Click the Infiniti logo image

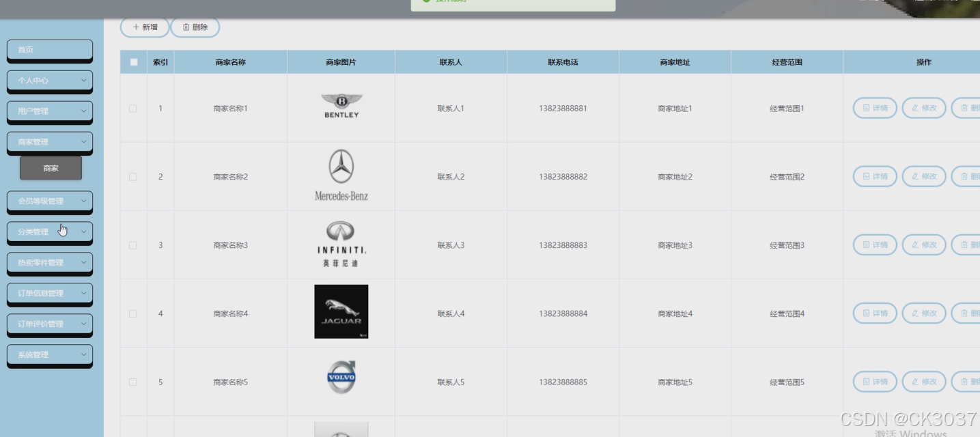coord(341,244)
